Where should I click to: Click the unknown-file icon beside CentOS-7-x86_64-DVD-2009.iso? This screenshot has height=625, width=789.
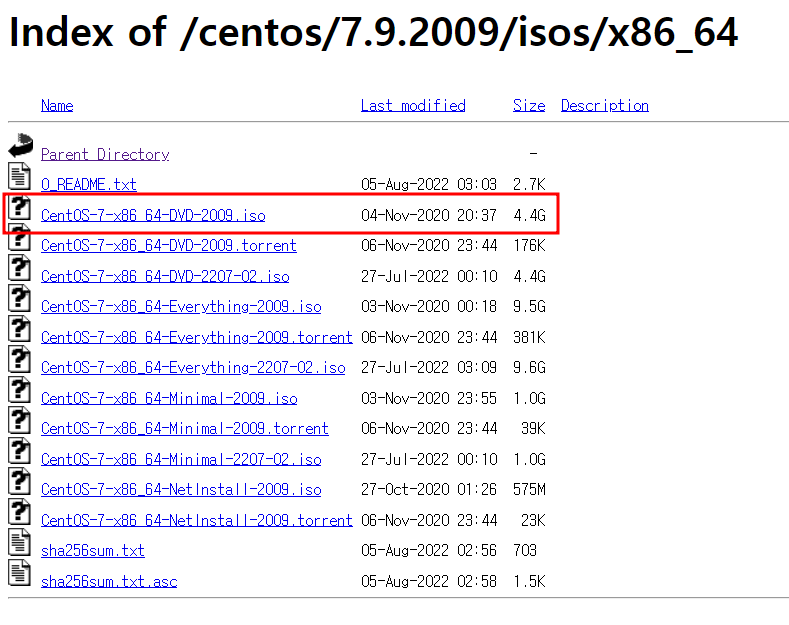click(19, 207)
